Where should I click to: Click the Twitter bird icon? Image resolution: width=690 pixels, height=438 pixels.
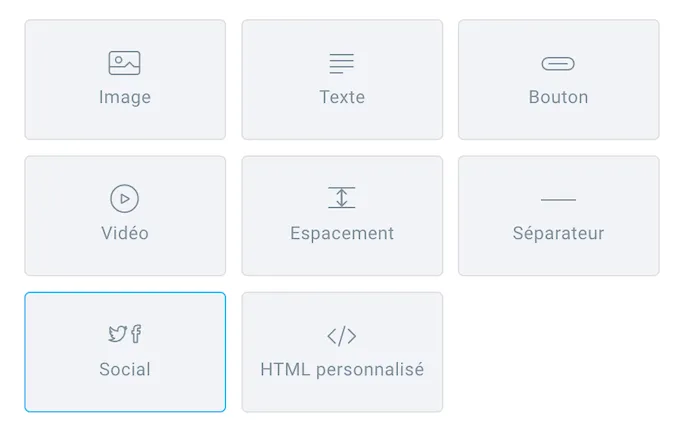117,334
